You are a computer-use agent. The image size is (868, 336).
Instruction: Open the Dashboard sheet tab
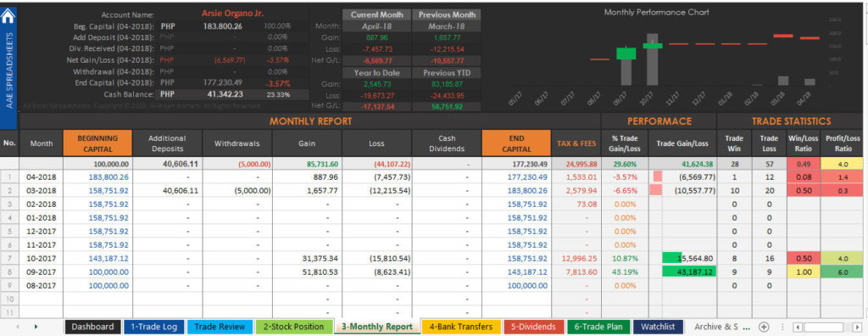[x=92, y=328]
